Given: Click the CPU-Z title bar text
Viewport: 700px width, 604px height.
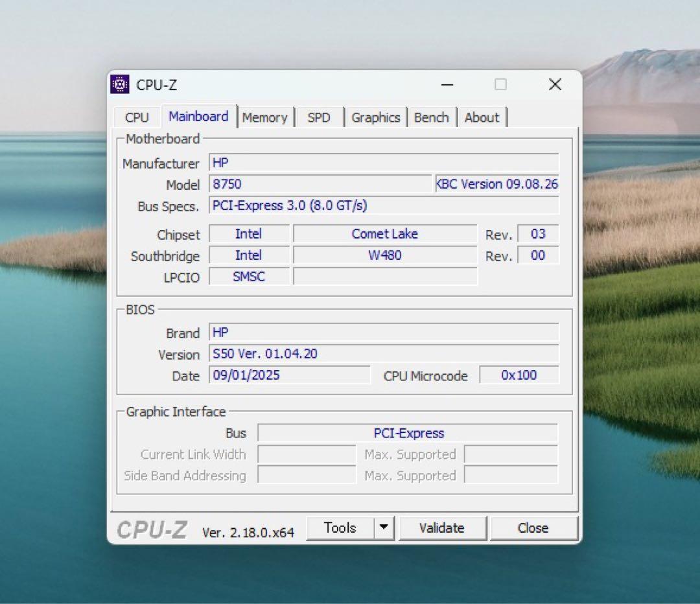Looking at the screenshot, I should (157, 85).
